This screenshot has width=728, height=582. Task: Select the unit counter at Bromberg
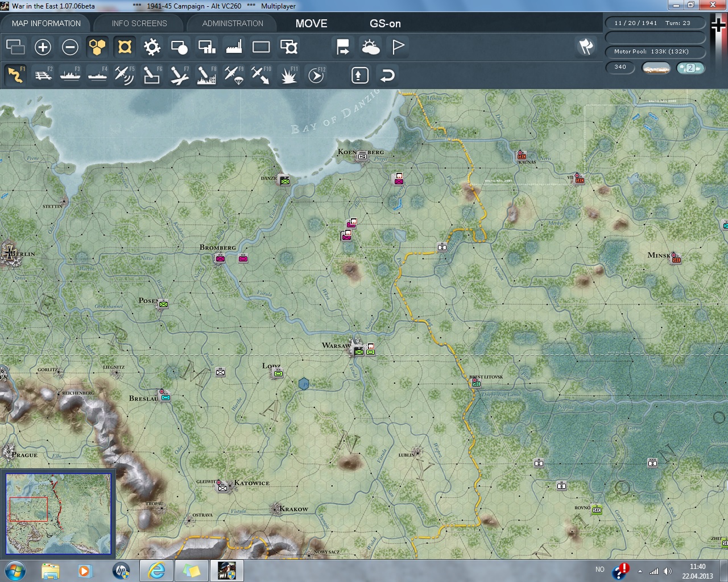click(220, 258)
